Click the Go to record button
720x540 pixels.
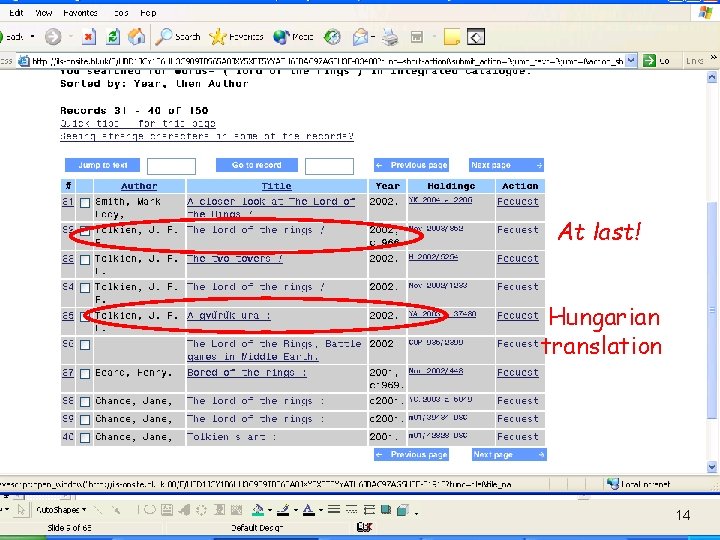pos(257,165)
